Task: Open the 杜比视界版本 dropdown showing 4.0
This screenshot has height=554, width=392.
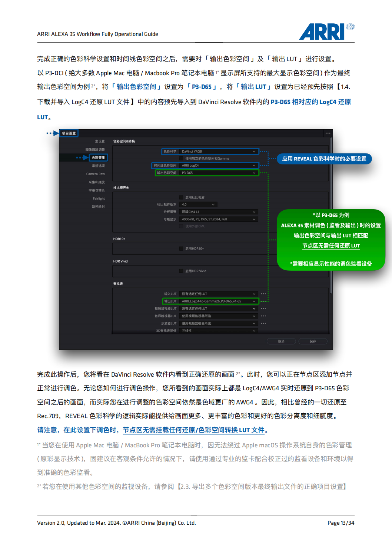Action: (x=198, y=204)
